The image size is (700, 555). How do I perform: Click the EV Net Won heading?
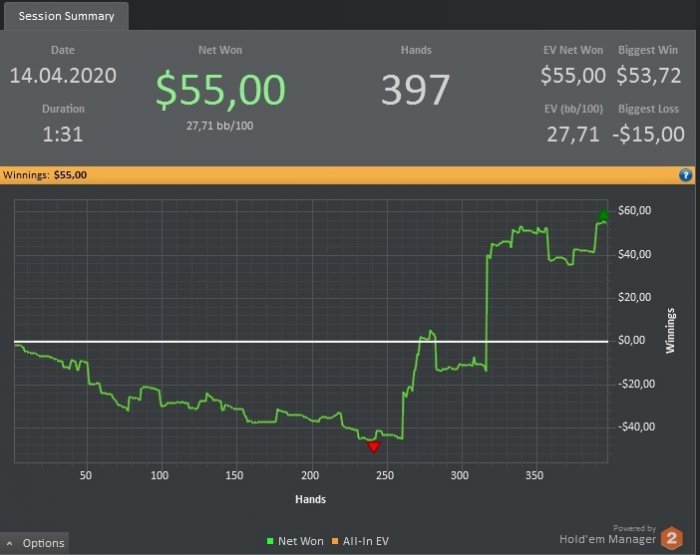click(573, 50)
